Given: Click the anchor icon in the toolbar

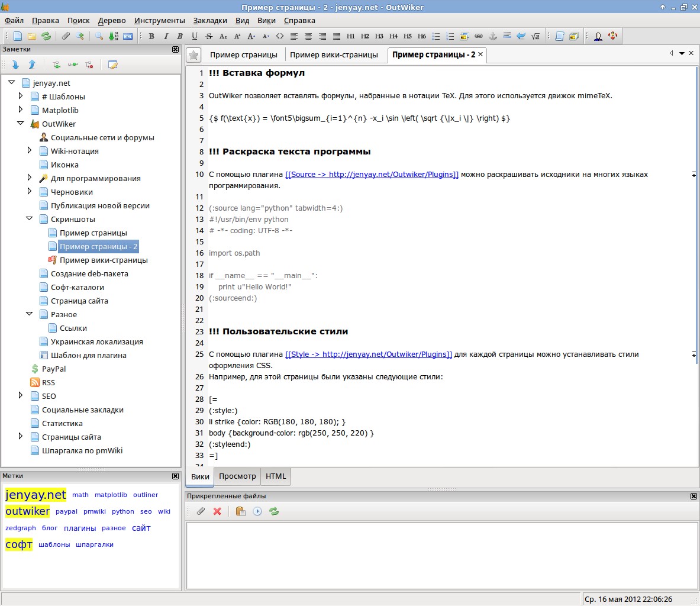Looking at the screenshot, I should (x=492, y=36).
